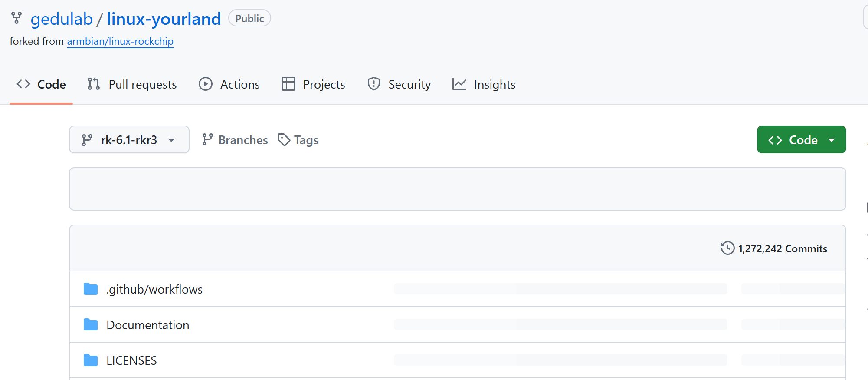868x380 pixels.
Task: Click the Projects table icon
Action: click(288, 84)
